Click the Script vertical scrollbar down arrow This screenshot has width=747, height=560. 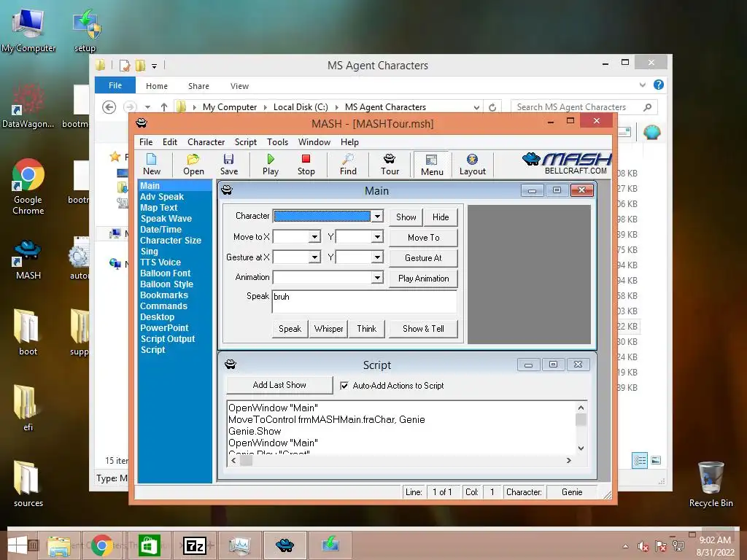581,448
